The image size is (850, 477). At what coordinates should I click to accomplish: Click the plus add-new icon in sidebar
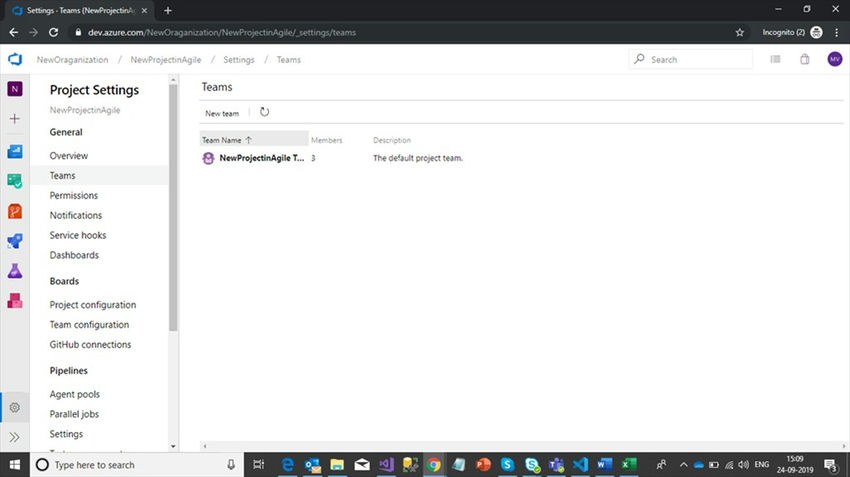15,119
